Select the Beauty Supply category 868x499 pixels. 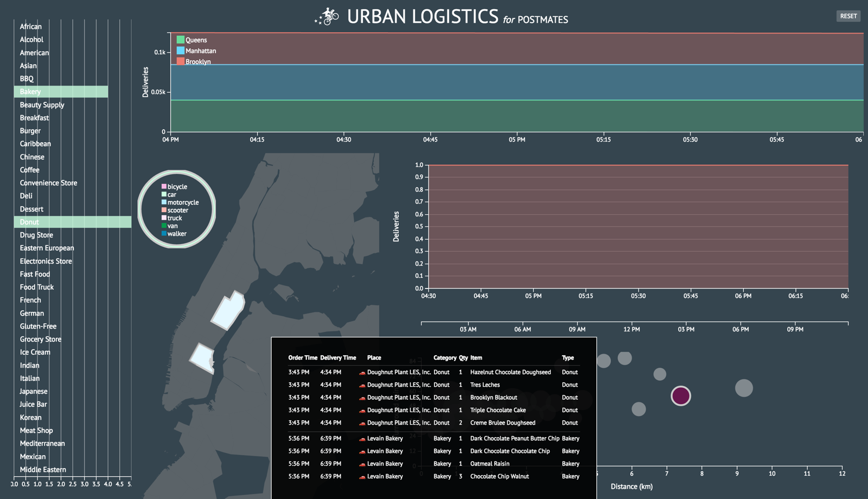point(42,105)
